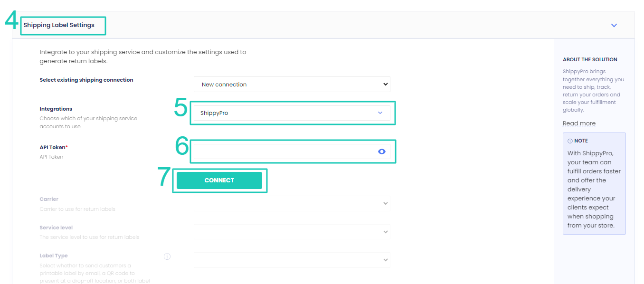Click the Carrier label text
Viewport: 644px width, 284px height.
tap(49, 199)
